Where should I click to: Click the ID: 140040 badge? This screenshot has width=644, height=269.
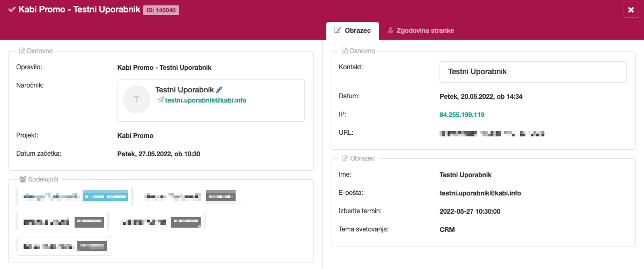[x=161, y=10]
